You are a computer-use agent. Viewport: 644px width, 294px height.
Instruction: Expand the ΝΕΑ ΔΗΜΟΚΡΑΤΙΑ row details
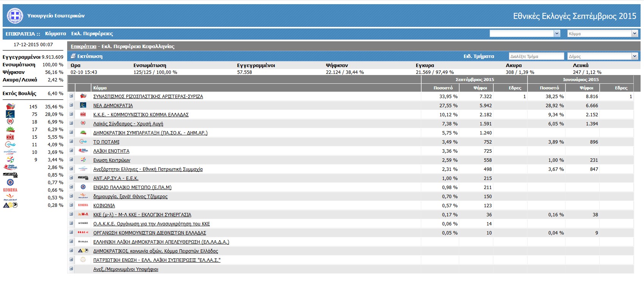pyautogui.click(x=71, y=105)
